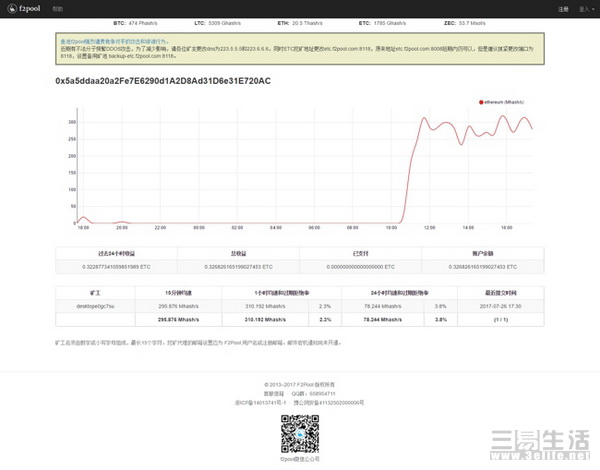600x470 pixels.
Task: Click the worker name desktope0gc7su
Action: click(95, 306)
